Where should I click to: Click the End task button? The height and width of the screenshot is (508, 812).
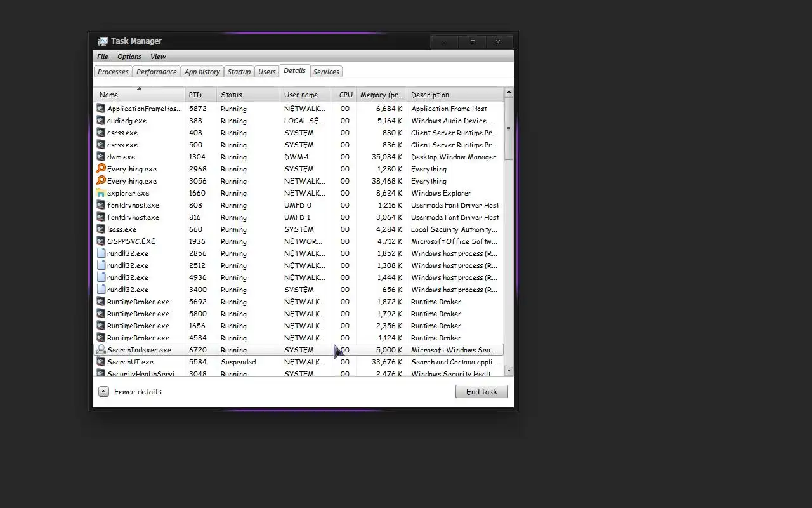coord(481,392)
